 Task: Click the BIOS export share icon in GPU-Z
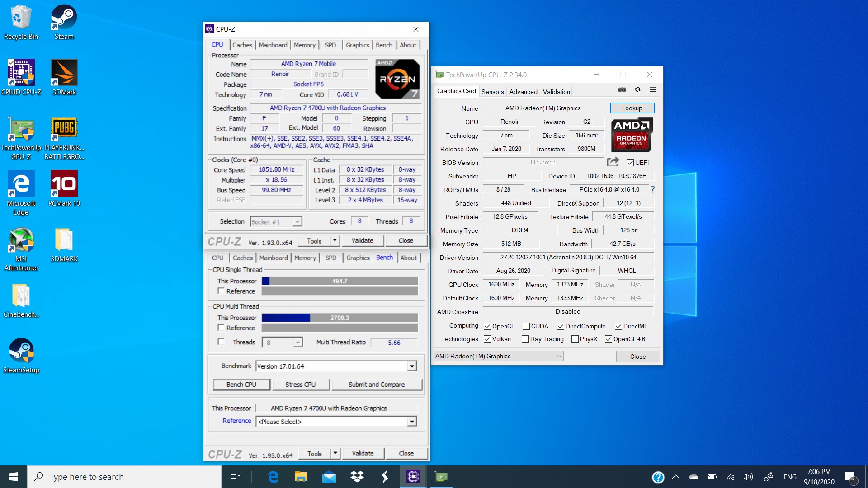click(613, 162)
